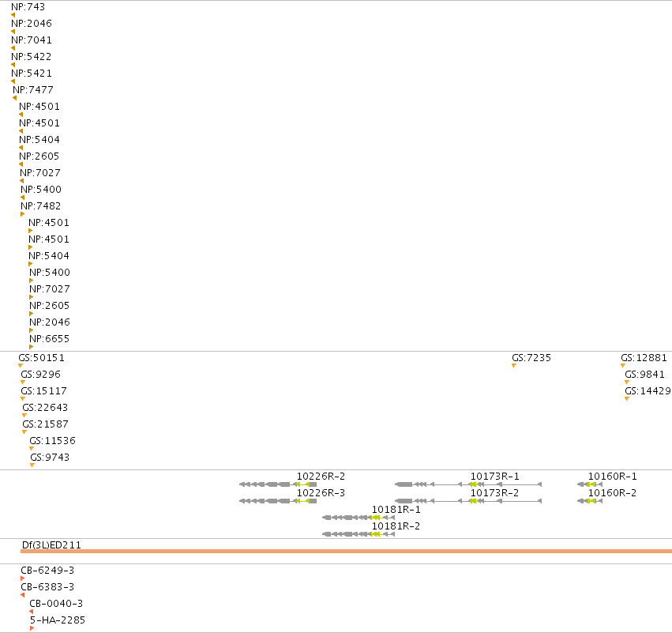Click the 10226R-2 RNAi gene model
This screenshot has width=672, height=633.
point(278,484)
